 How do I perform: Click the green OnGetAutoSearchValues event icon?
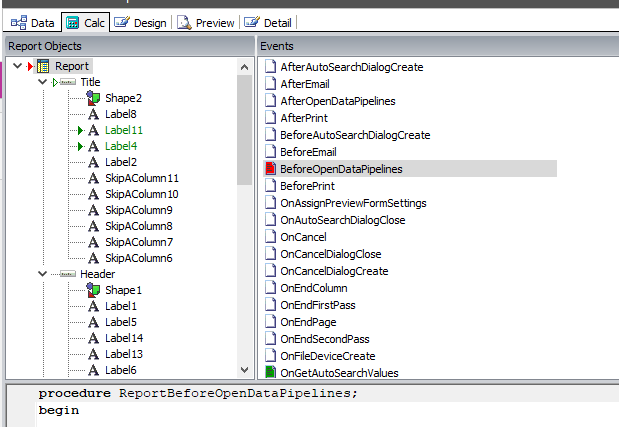270,373
